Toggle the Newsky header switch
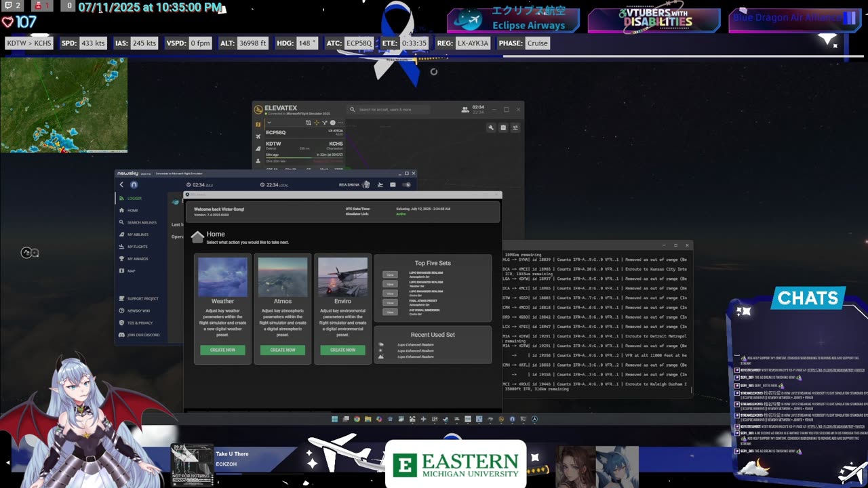The width and height of the screenshot is (868, 488). click(407, 184)
